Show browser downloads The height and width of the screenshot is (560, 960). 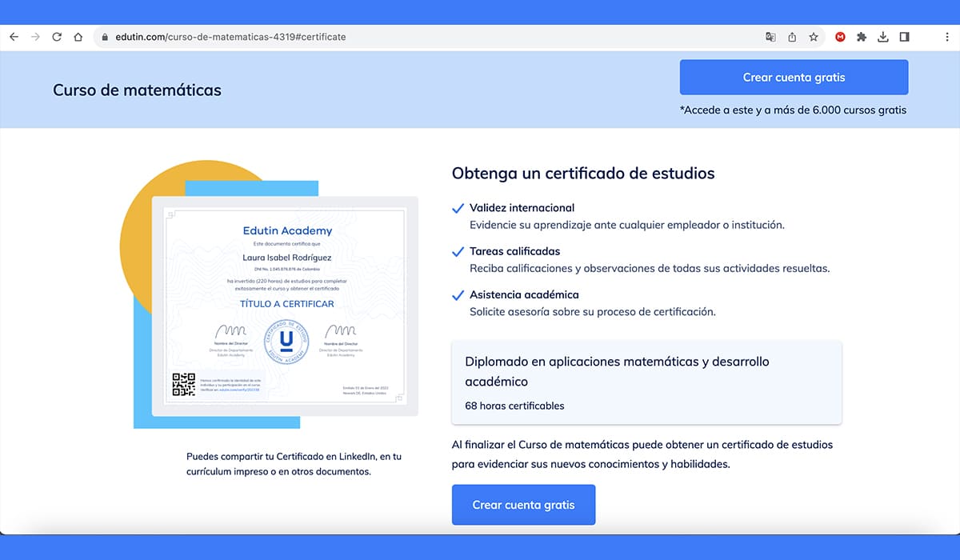click(x=883, y=37)
